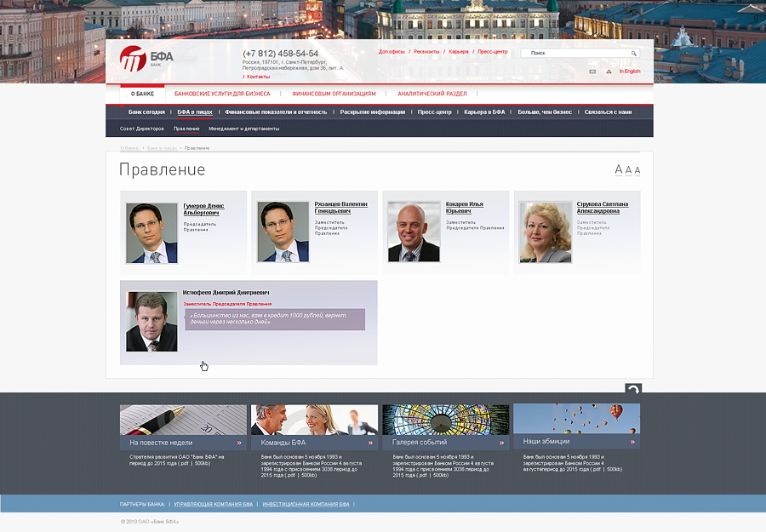
Task: Open the Доп.офисы link
Action: (x=392, y=52)
